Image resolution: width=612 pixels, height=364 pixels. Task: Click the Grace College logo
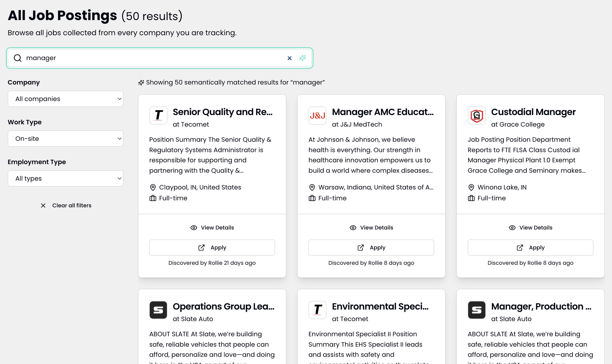tap(477, 116)
